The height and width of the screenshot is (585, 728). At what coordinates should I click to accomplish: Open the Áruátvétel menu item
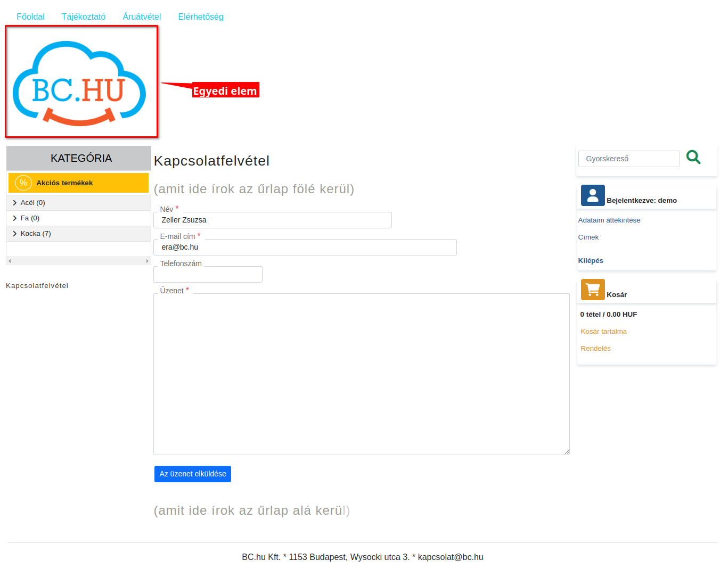click(x=142, y=17)
